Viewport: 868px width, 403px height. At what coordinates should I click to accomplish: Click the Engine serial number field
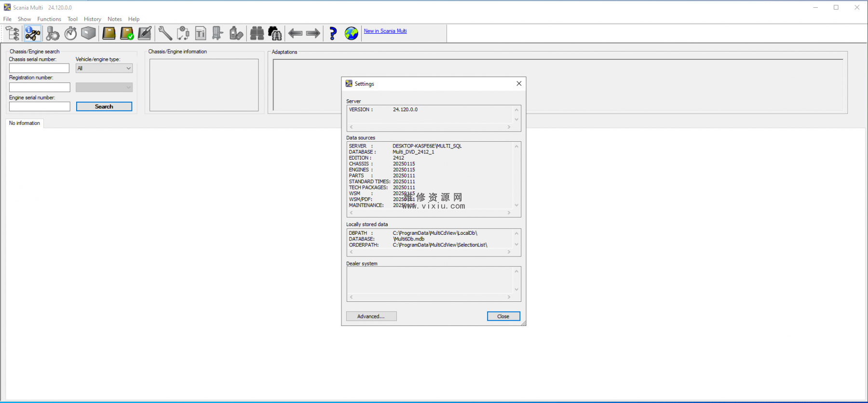coord(40,107)
